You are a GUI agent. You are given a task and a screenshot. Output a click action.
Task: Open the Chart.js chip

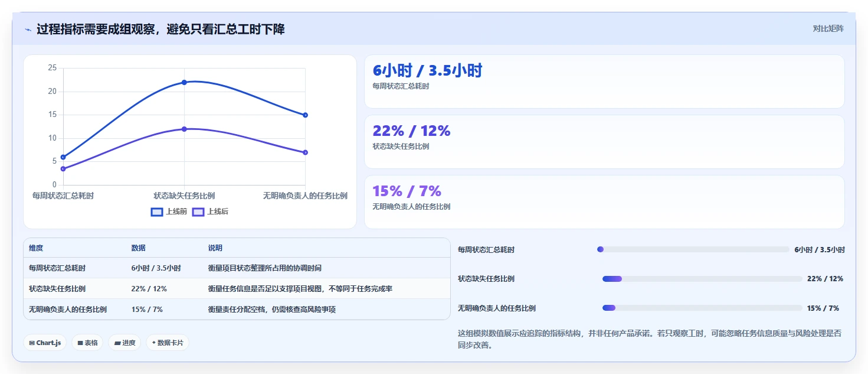click(x=45, y=343)
